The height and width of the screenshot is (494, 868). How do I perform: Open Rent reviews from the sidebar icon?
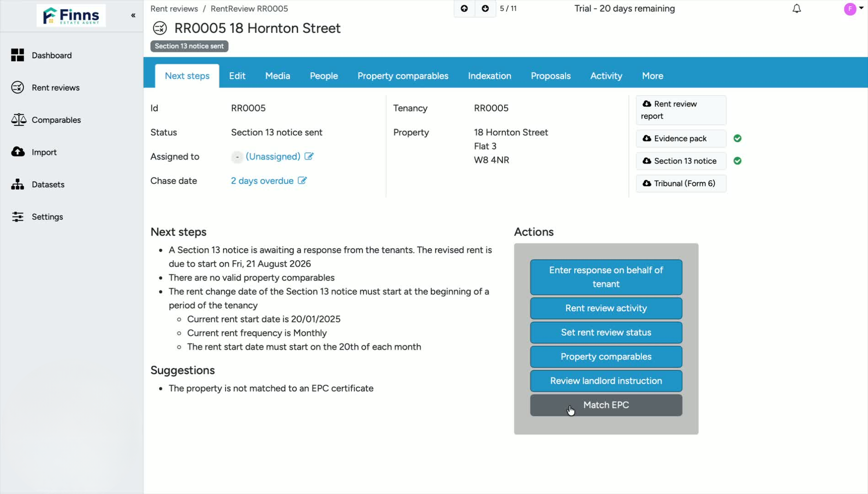coord(17,87)
